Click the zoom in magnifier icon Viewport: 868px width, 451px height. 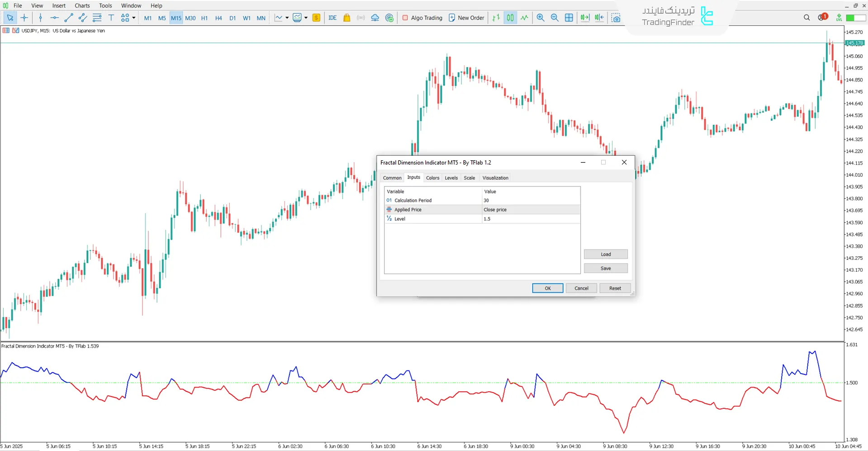(541, 18)
